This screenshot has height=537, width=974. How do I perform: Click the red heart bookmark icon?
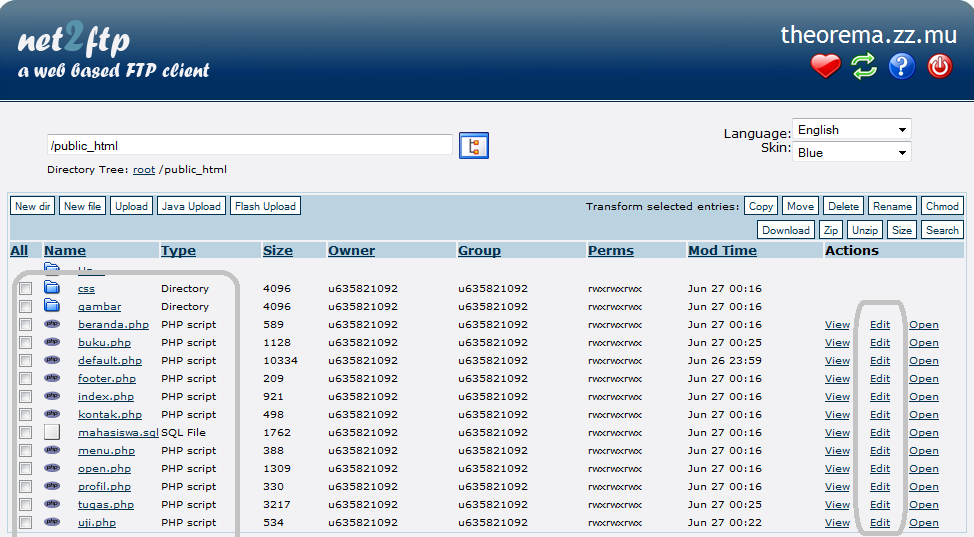826,66
